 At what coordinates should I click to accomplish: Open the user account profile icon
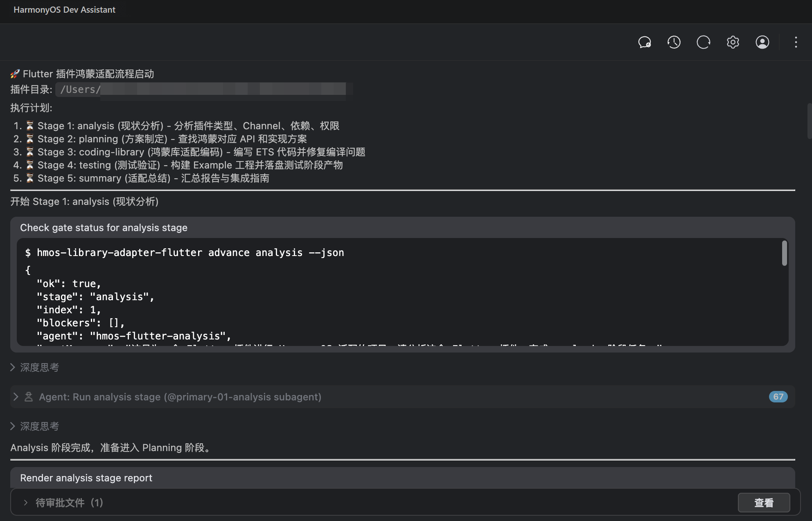762,42
